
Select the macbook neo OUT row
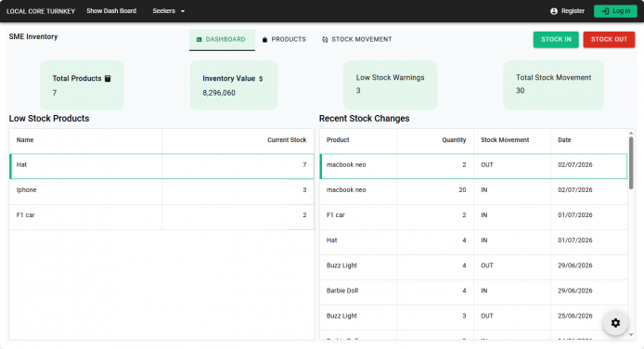473,166
